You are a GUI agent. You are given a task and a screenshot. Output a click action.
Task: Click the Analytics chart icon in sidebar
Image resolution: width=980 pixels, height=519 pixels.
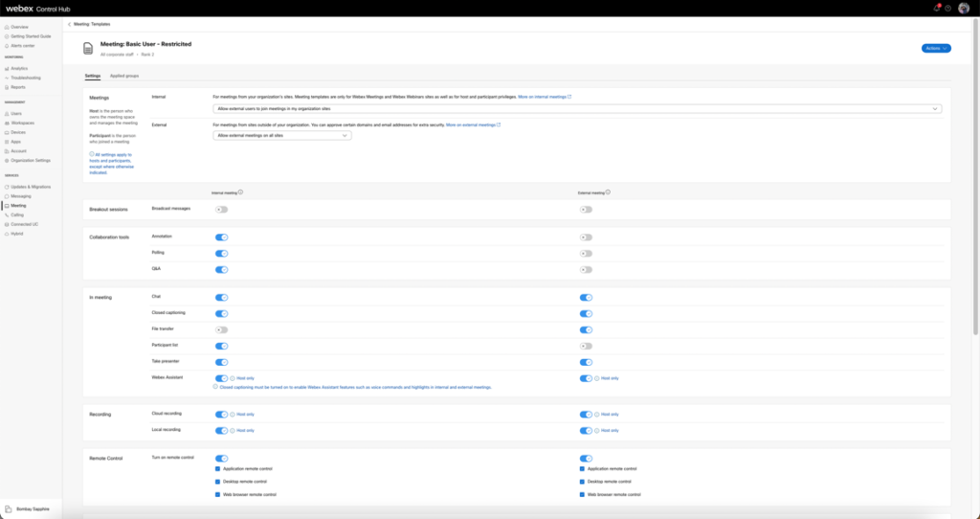click(7, 68)
